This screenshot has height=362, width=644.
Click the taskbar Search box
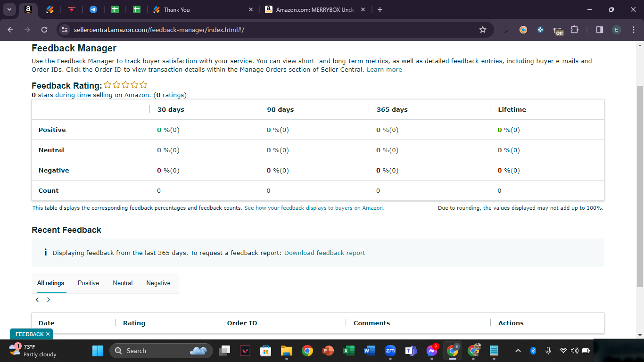(161, 351)
